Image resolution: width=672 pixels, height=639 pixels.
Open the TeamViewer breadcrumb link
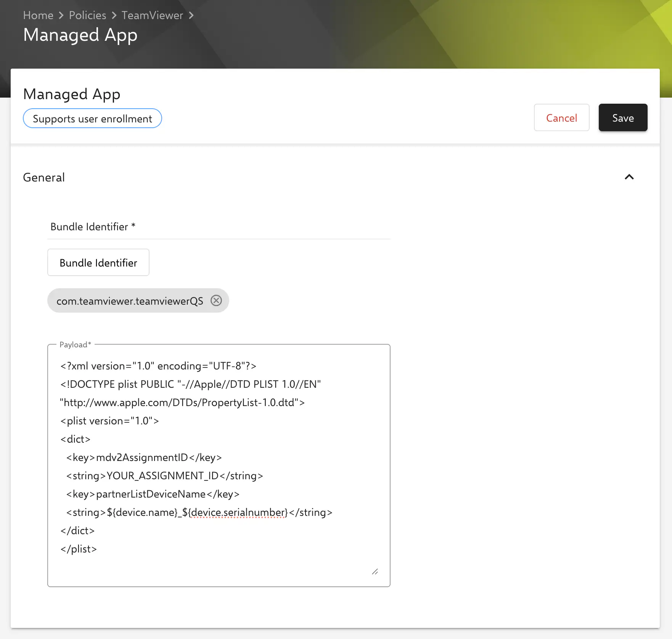152,15
